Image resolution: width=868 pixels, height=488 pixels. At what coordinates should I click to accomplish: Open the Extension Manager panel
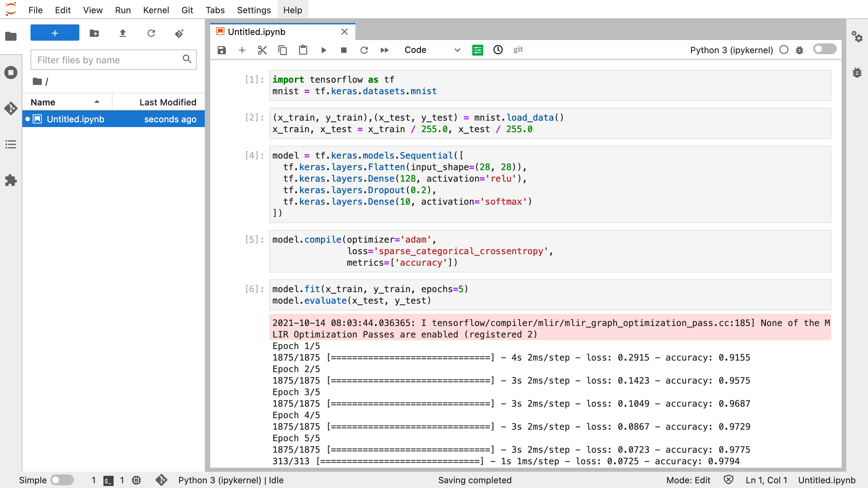click(11, 180)
